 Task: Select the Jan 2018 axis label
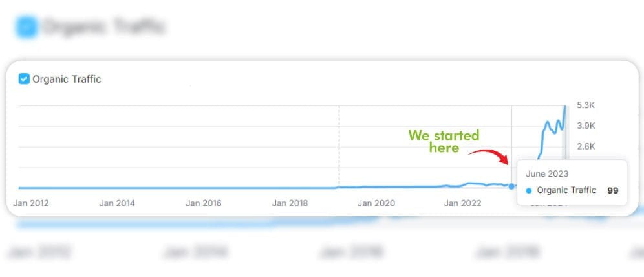click(x=290, y=203)
